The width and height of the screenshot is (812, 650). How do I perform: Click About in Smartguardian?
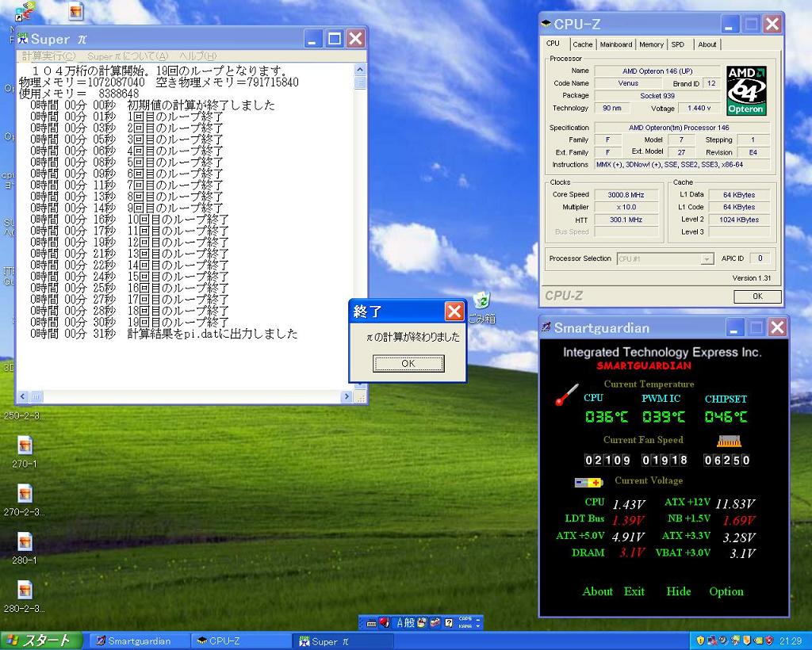(598, 591)
